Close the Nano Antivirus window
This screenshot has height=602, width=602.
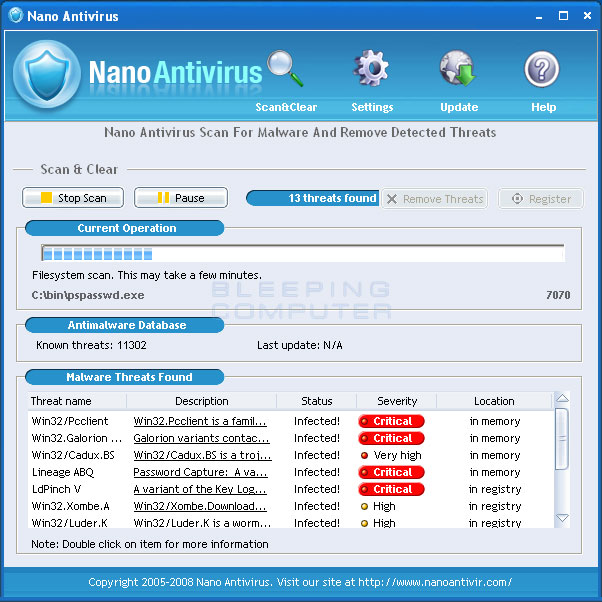pos(587,16)
